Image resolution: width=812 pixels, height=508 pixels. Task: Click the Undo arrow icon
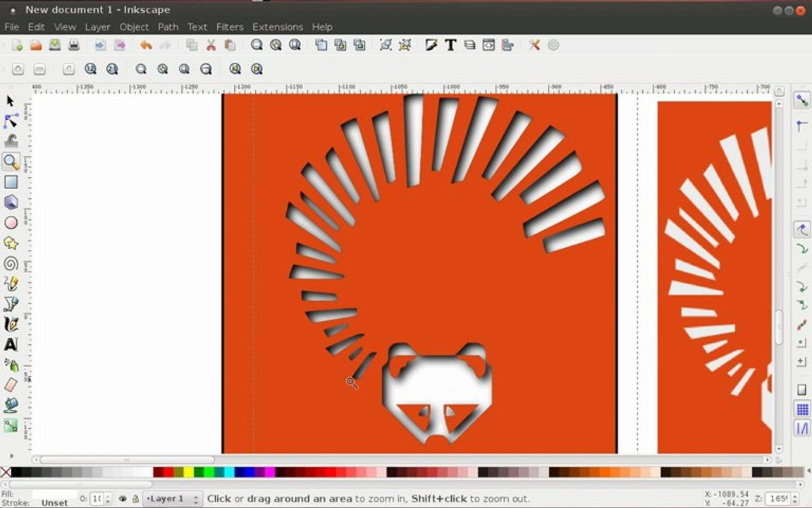coord(146,45)
